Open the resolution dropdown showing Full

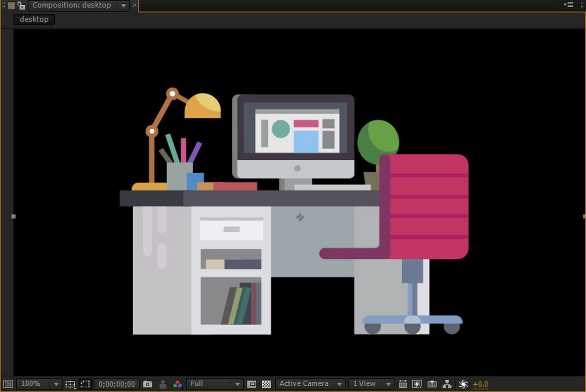(x=214, y=384)
